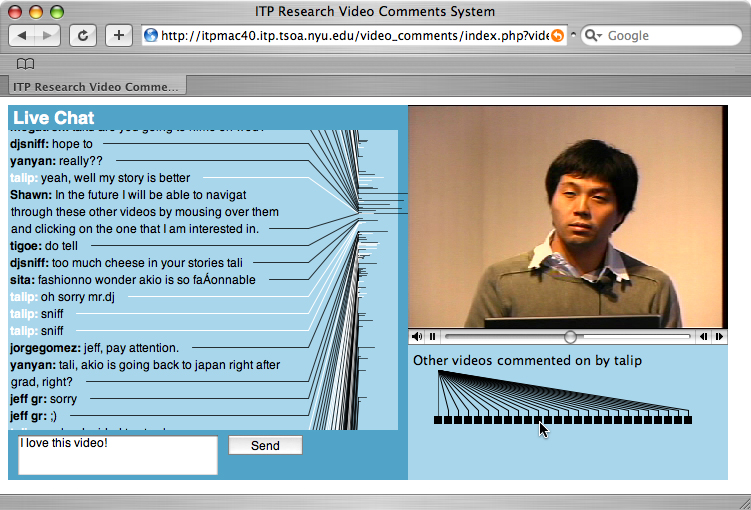The height and width of the screenshot is (510, 751).
Task: Click the orange RSS/snapback icon in address bar
Action: click(558, 36)
